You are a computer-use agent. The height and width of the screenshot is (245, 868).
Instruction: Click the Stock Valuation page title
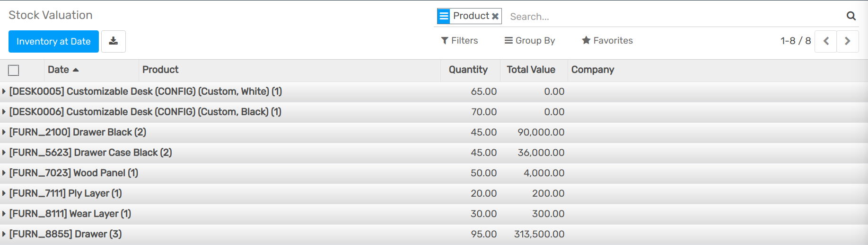(x=51, y=15)
